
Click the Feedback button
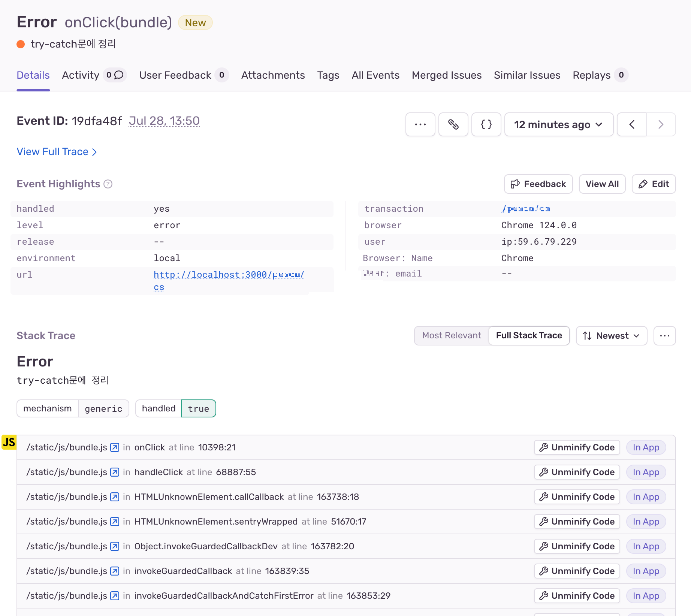tap(538, 184)
